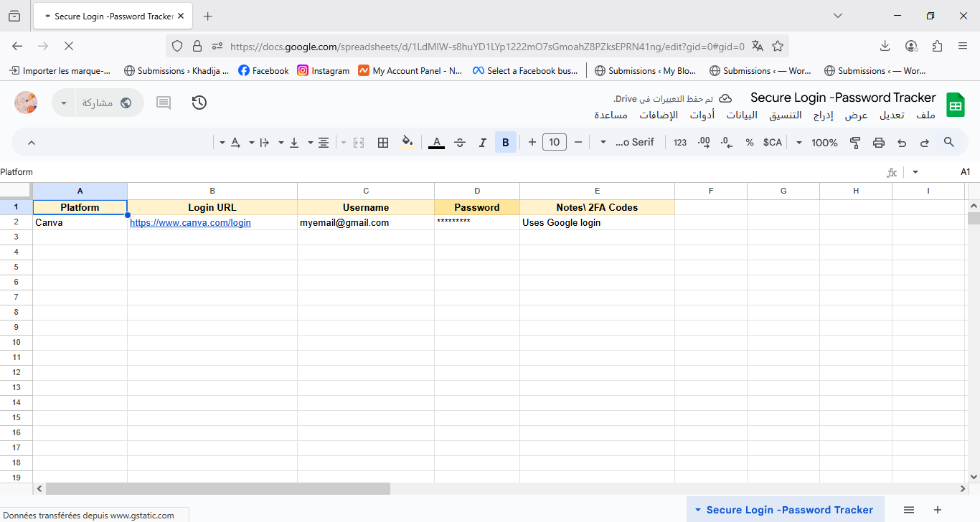Open the font family dropdown
This screenshot has width=980, height=522.
[x=628, y=143]
